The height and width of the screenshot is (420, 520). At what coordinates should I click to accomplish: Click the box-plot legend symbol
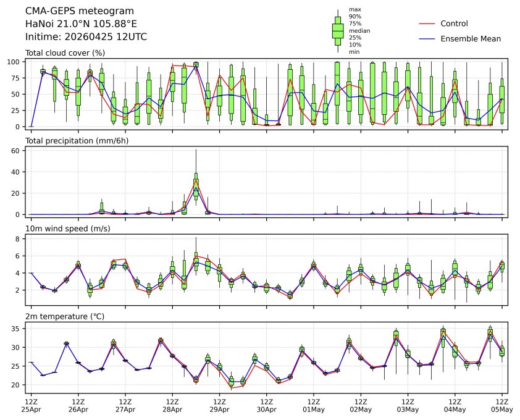[x=338, y=31]
